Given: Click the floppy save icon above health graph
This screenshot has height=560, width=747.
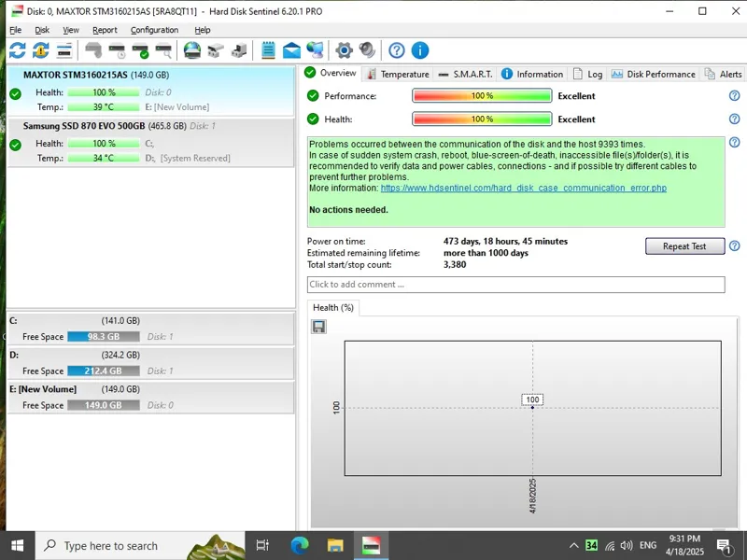Looking at the screenshot, I should tap(318, 327).
